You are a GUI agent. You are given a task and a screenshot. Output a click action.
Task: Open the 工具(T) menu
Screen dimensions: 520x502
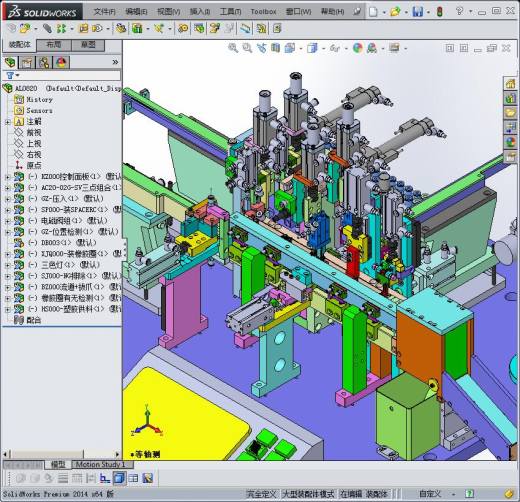(x=230, y=12)
